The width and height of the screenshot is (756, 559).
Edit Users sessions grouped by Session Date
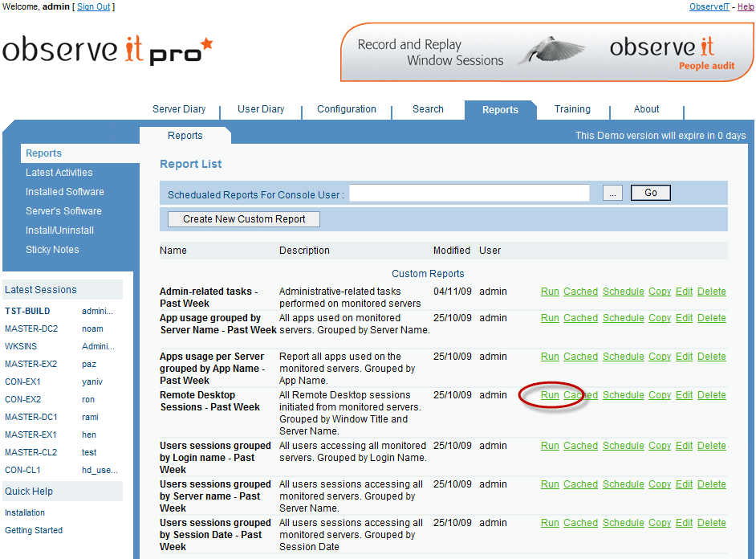point(684,523)
